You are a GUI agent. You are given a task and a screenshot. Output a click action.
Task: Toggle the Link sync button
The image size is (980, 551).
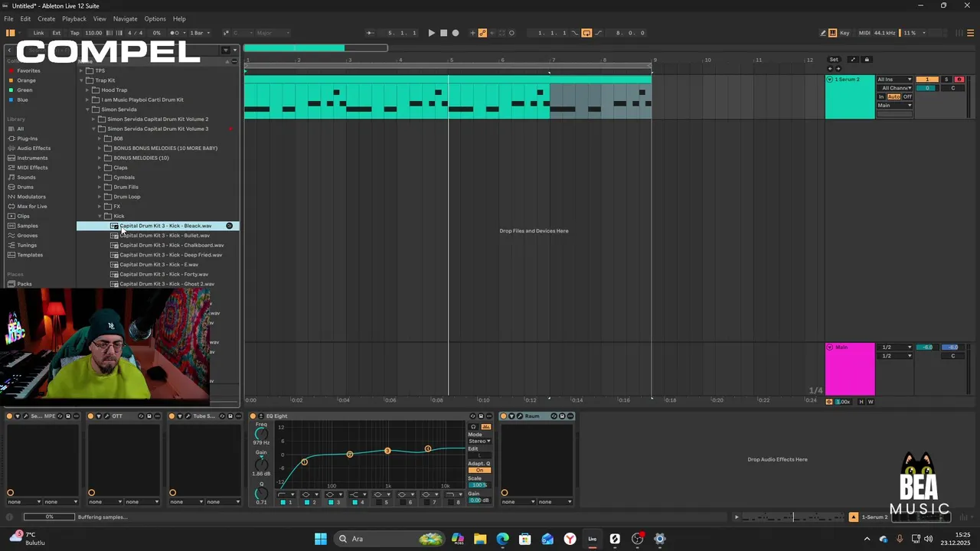click(x=38, y=33)
